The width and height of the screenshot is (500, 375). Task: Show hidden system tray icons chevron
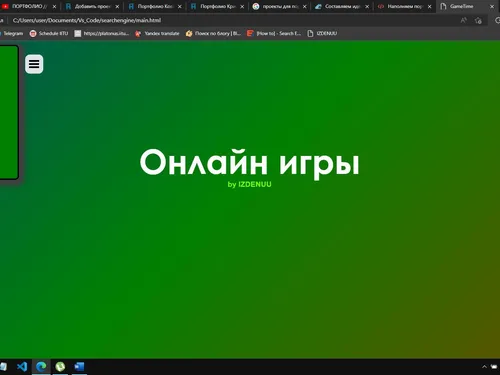pos(484,367)
